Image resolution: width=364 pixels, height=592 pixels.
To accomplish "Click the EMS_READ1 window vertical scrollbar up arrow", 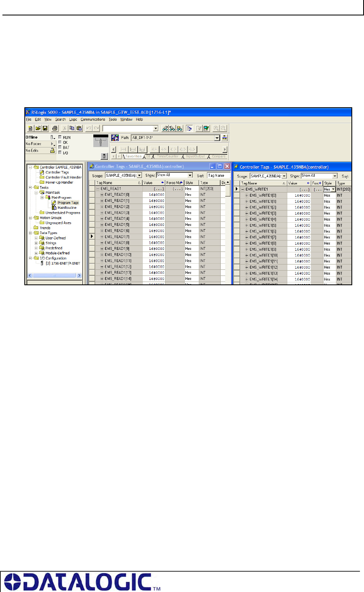I will [x=228, y=183].
